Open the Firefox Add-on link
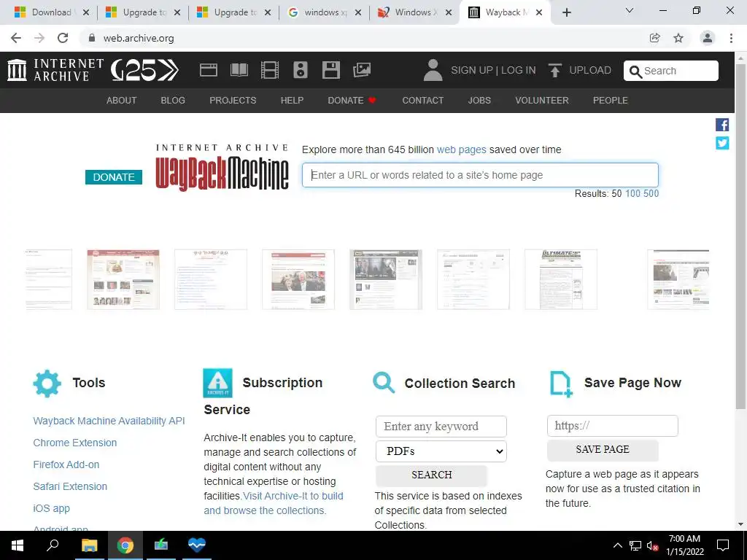Viewport: 747px width, 560px height. 66,464
